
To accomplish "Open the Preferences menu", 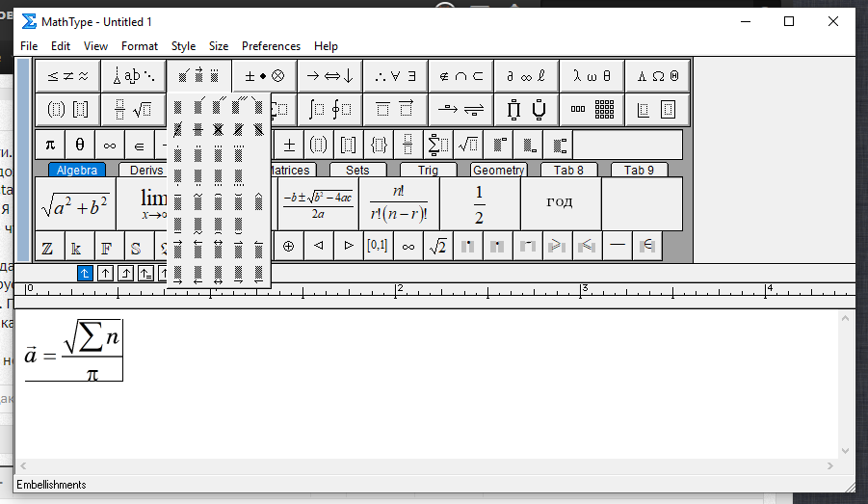I will click(271, 46).
